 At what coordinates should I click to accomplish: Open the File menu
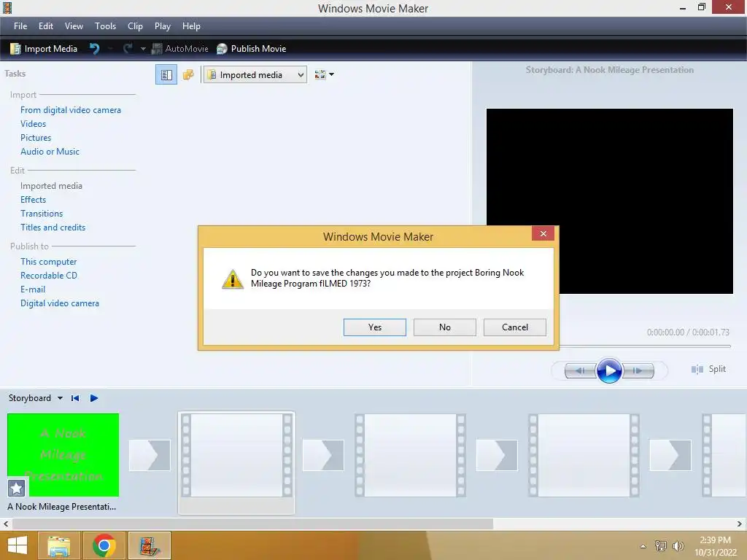[20, 26]
